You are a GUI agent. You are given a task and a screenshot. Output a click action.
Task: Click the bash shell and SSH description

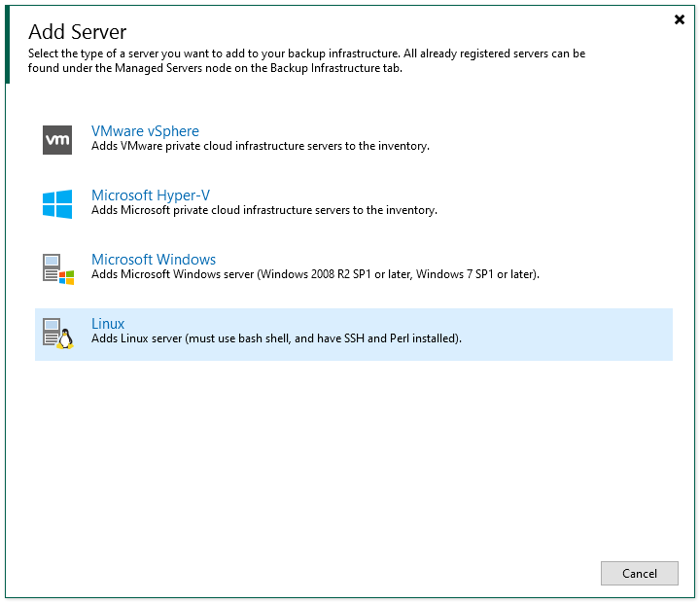click(x=276, y=338)
